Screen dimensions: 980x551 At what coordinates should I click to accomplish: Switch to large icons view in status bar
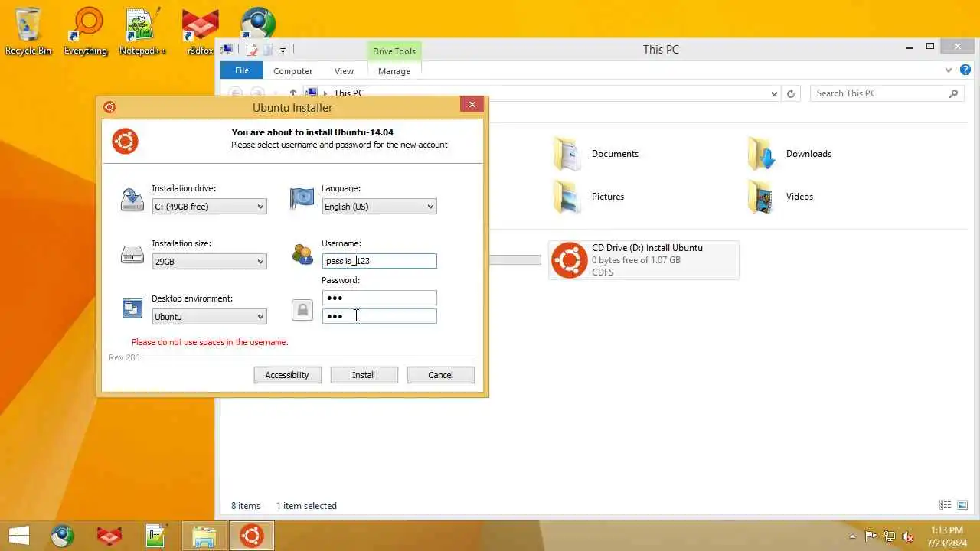pos(962,505)
